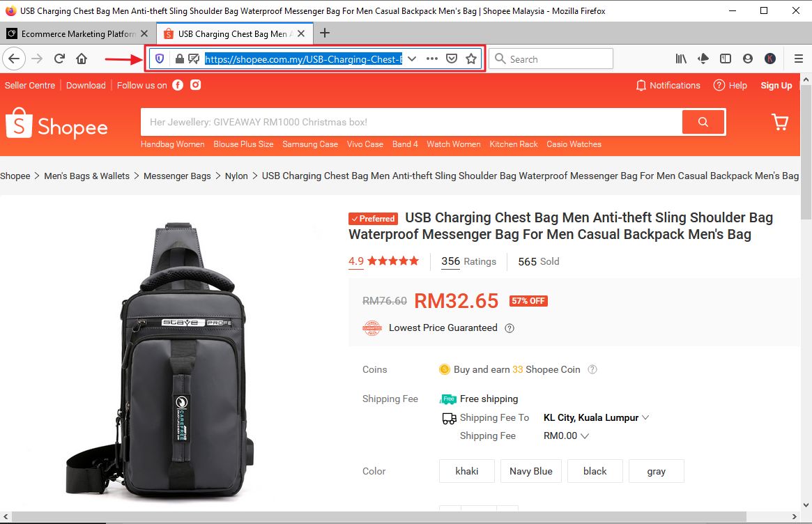812x524 pixels.
Task: Open a new browser tab
Action: (x=325, y=33)
